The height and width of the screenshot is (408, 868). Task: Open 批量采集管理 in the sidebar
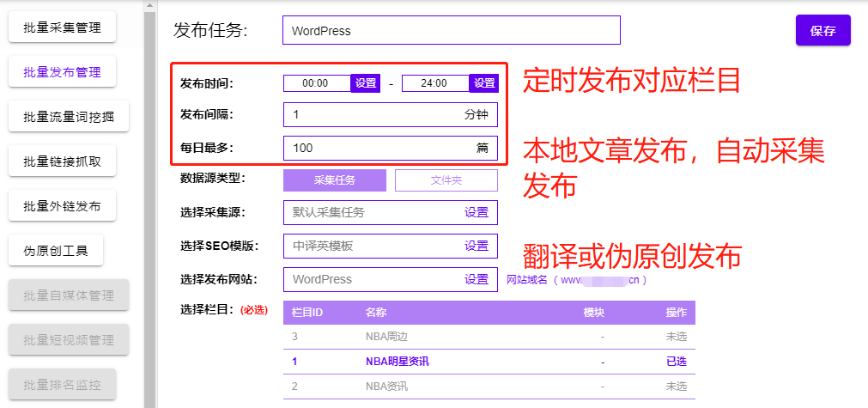point(62,27)
